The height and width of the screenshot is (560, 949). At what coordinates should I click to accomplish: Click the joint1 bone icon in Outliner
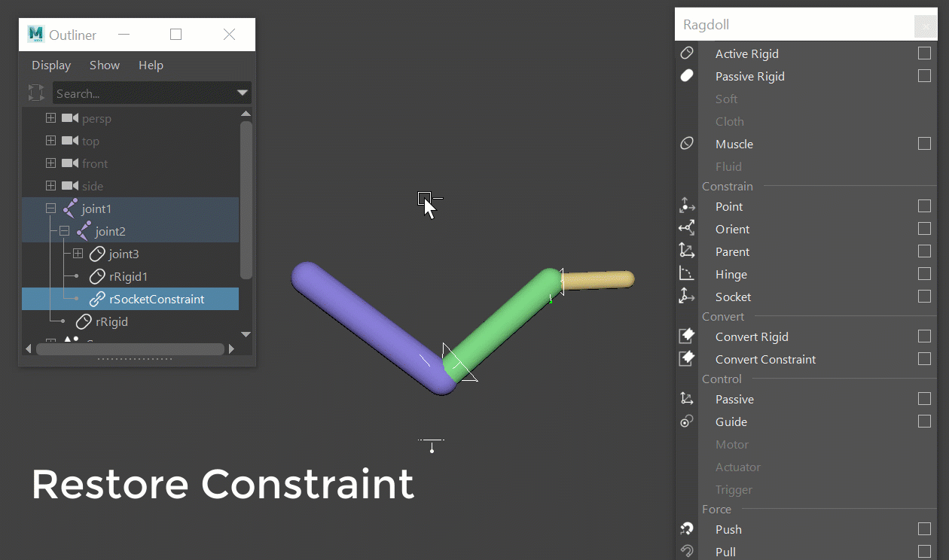click(70, 208)
